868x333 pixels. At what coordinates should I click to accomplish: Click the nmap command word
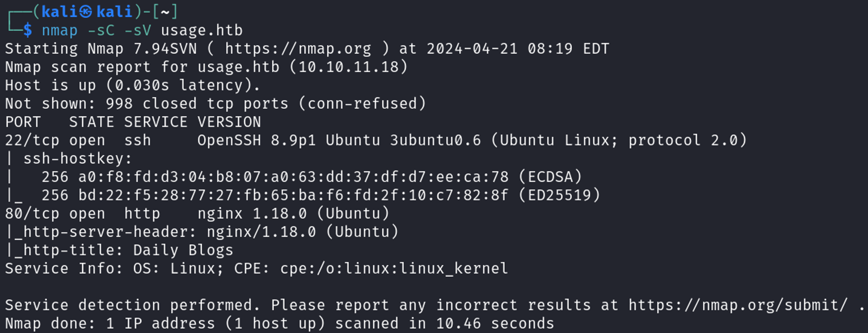click(x=59, y=30)
